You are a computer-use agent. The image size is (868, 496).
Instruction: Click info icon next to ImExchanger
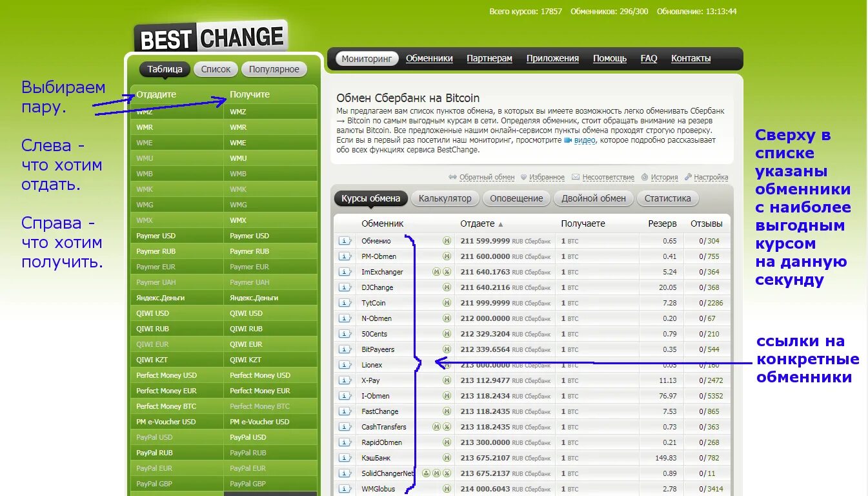[345, 272]
